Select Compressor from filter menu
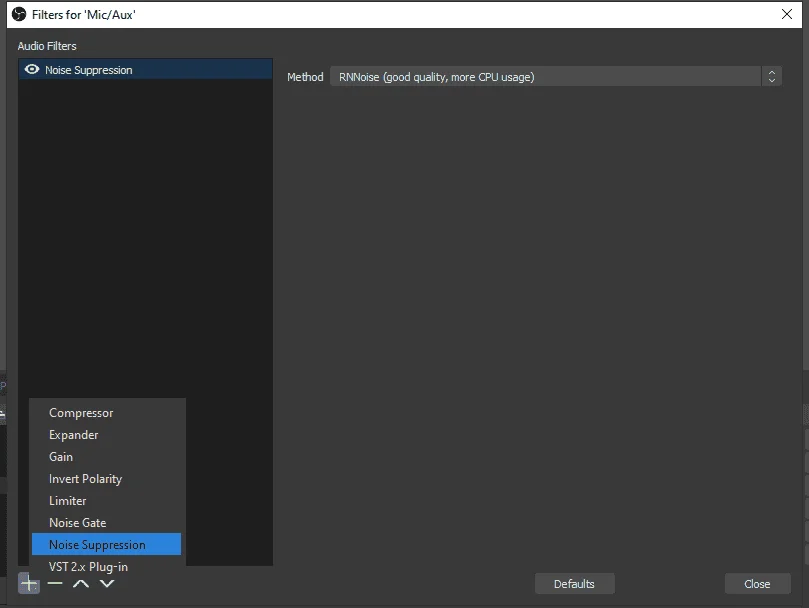Screen dimensions: 809x608 106,413
